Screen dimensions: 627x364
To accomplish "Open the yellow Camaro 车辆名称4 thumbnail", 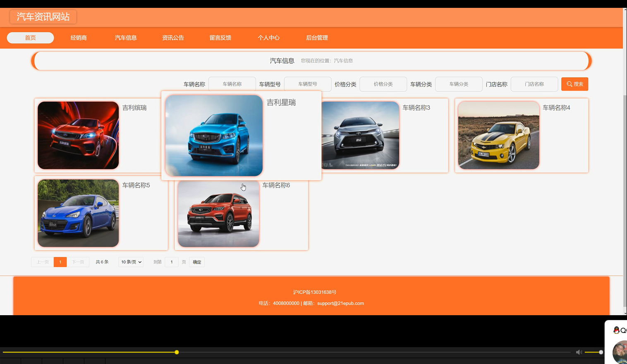I will click(x=499, y=135).
